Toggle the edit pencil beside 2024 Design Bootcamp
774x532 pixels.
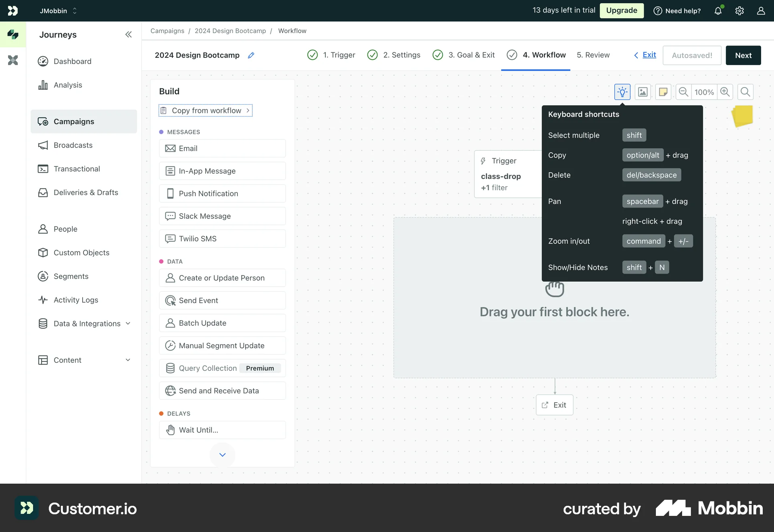[251, 55]
